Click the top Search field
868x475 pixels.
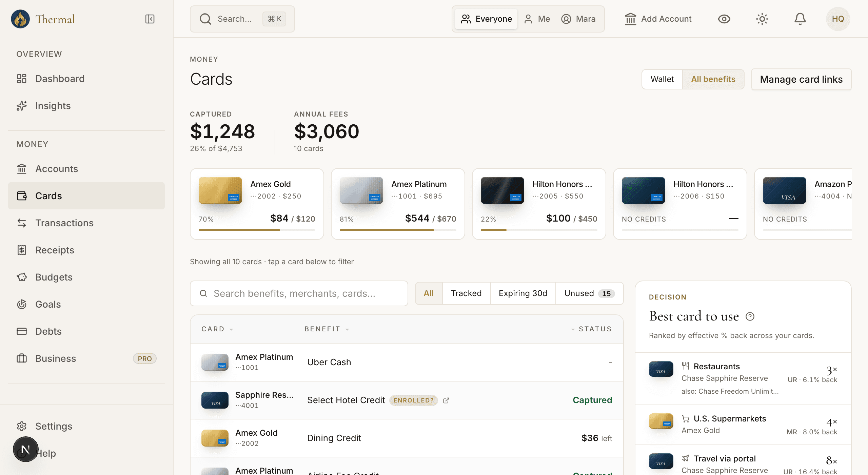coord(242,19)
